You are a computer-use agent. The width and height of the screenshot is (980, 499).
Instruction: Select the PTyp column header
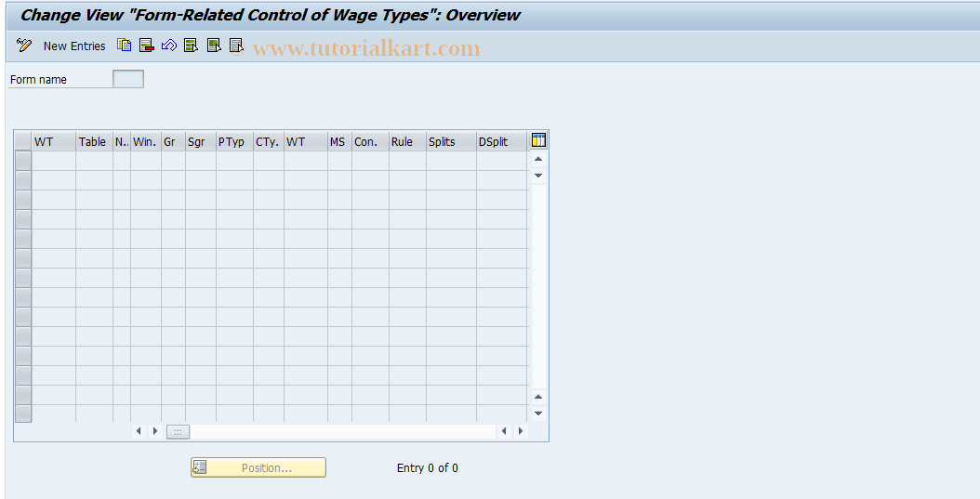[234, 142]
